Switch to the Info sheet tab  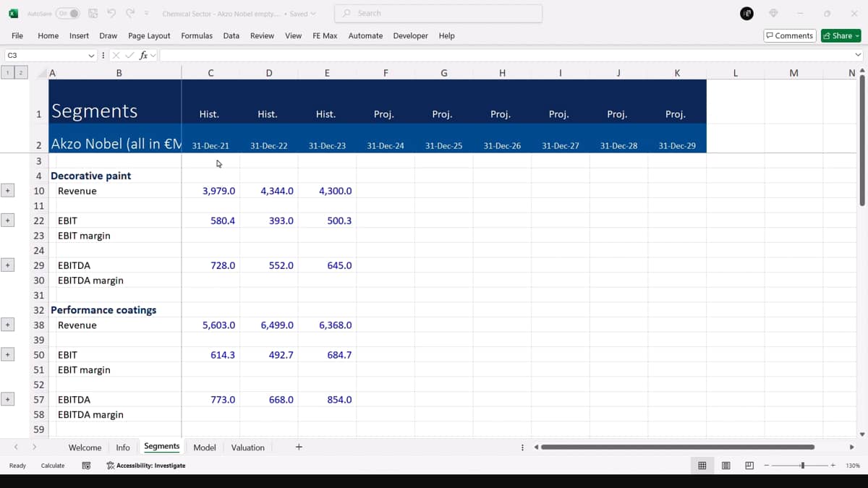click(123, 448)
